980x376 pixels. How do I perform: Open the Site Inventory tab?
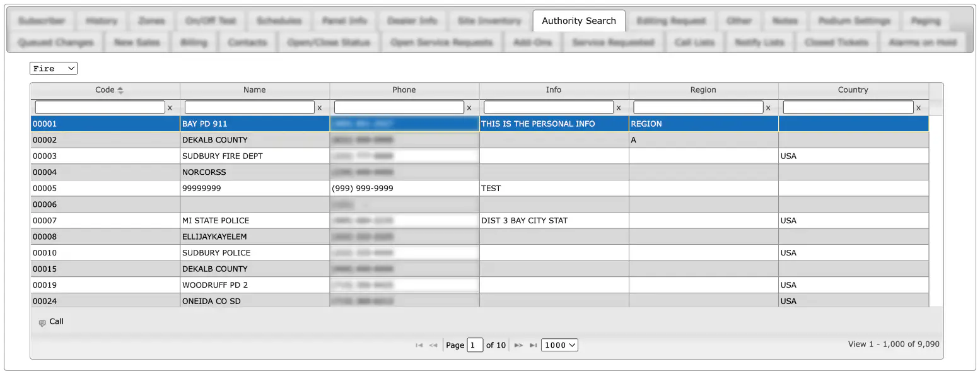pyautogui.click(x=489, y=21)
